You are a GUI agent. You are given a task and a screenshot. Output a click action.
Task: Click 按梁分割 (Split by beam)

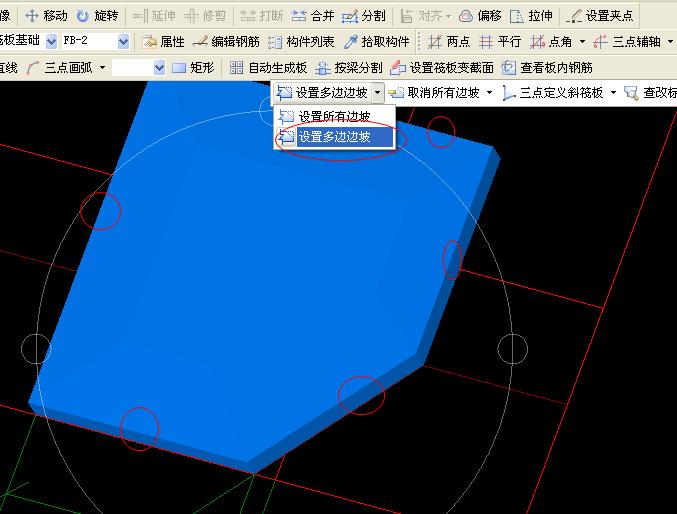click(349, 68)
